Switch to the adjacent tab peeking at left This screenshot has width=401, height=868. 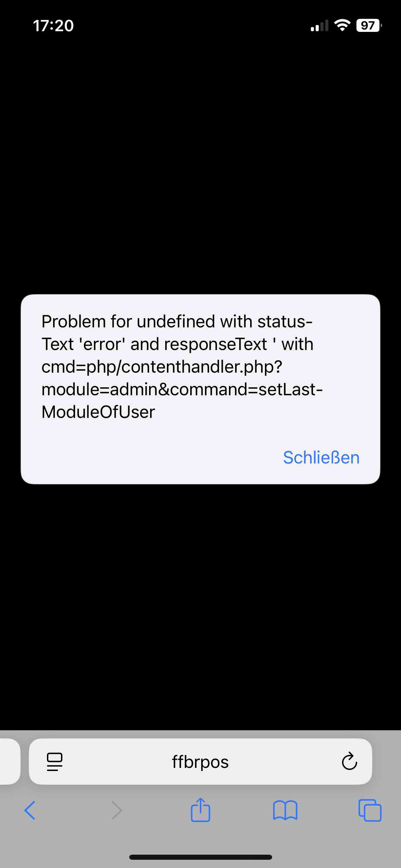(x=10, y=761)
